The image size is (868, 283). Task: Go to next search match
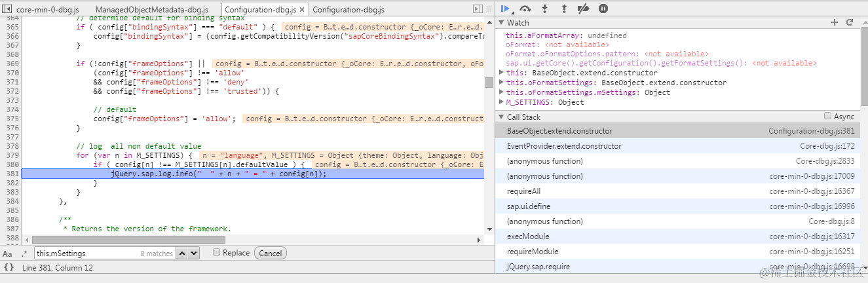[194, 253]
